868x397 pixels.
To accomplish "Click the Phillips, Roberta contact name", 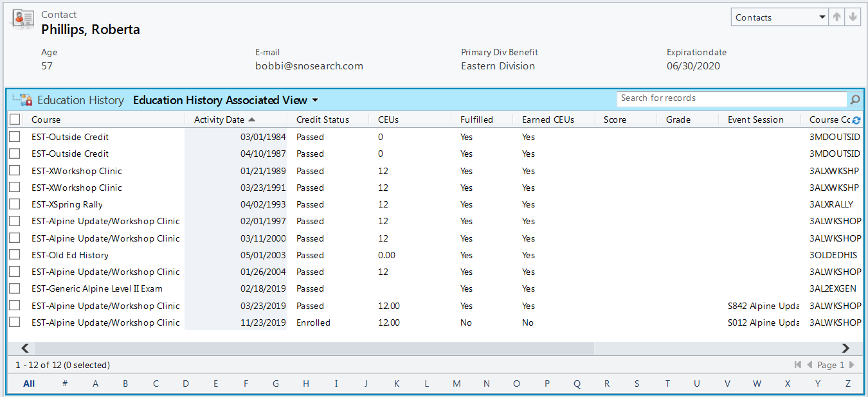I will pyautogui.click(x=91, y=30).
